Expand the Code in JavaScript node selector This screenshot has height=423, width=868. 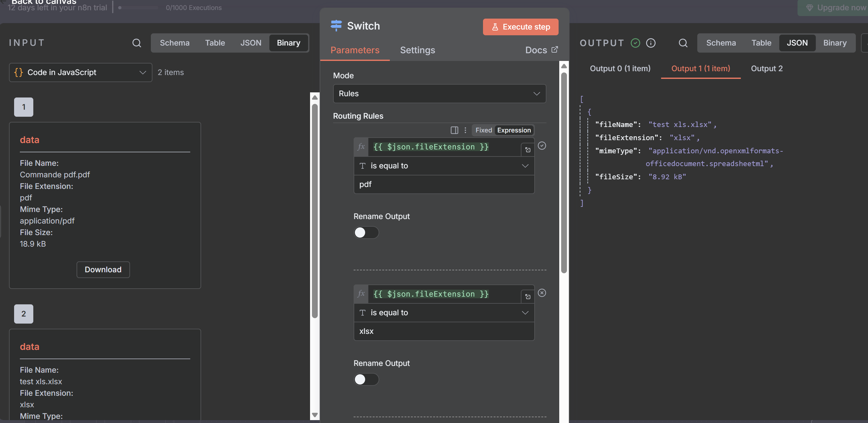tap(80, 72)
